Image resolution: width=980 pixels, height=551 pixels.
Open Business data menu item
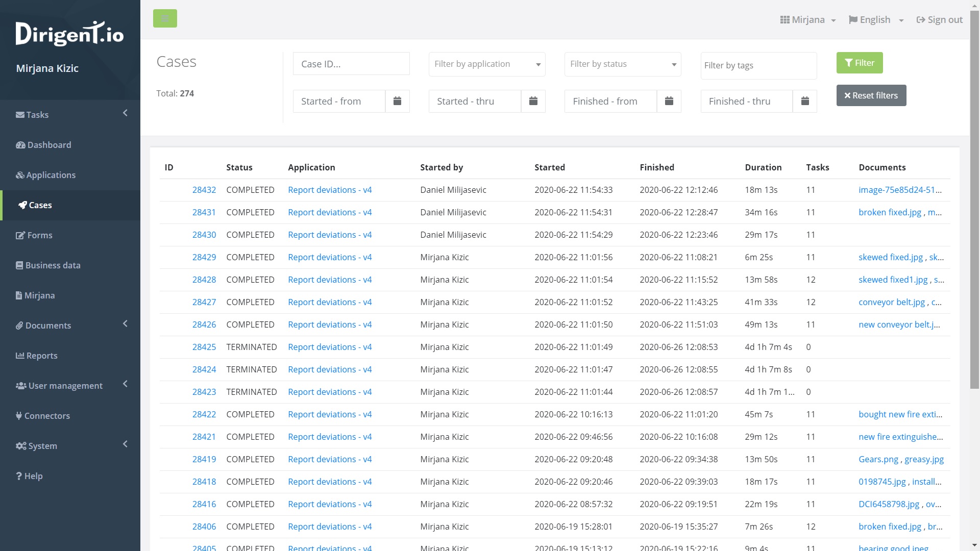(53, 265)
